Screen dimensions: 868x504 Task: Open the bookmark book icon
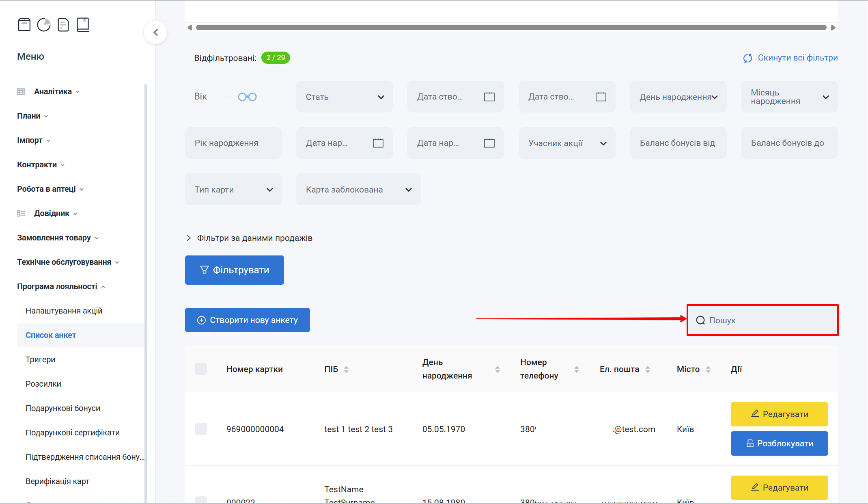83,25
